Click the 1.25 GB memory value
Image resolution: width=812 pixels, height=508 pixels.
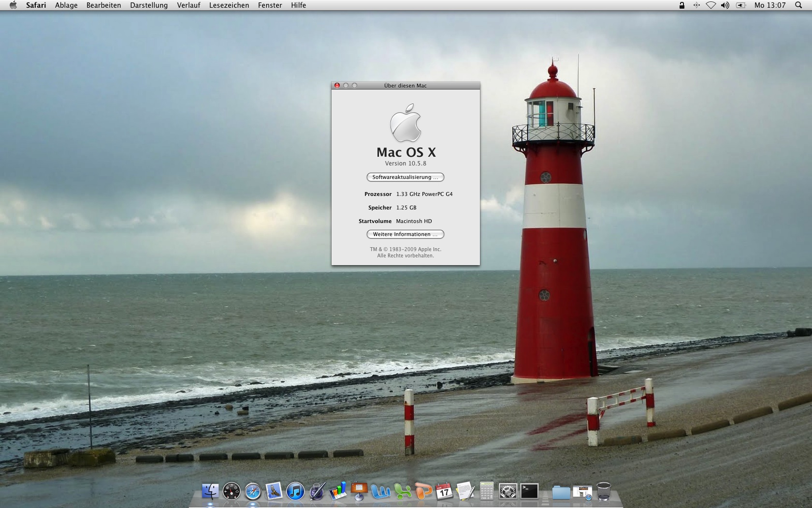coord(406,208)
